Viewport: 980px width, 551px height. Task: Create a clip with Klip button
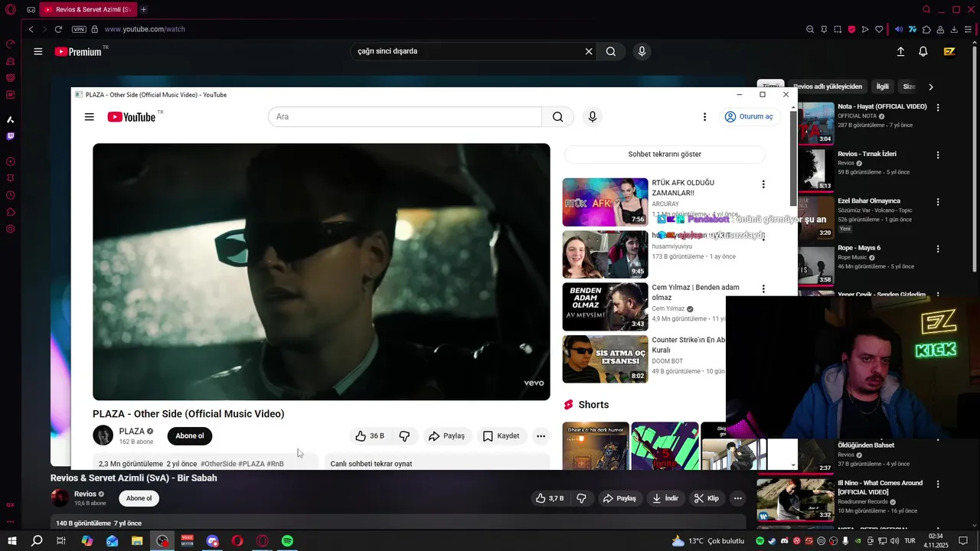707,498
